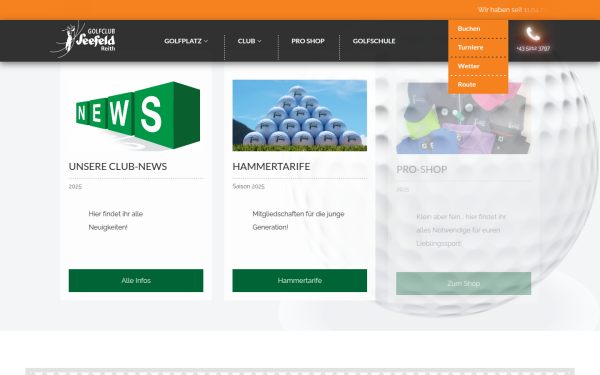Open the Pro-Shop clothing image
This screenshot has height=375, width=600.
click(463, 118)
